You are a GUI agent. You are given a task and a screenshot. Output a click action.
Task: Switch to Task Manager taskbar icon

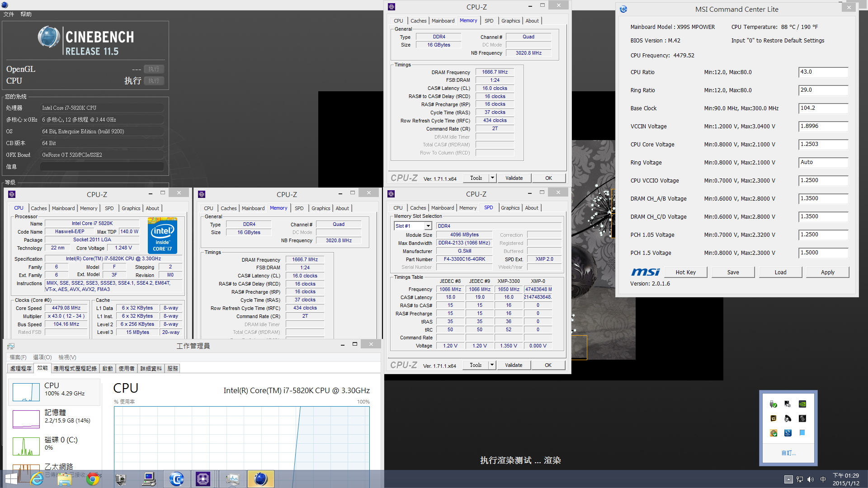click(x=232, y=479)
